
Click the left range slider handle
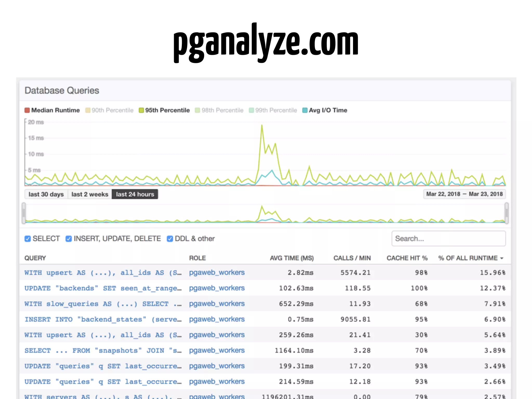click(x=24, y=213)
